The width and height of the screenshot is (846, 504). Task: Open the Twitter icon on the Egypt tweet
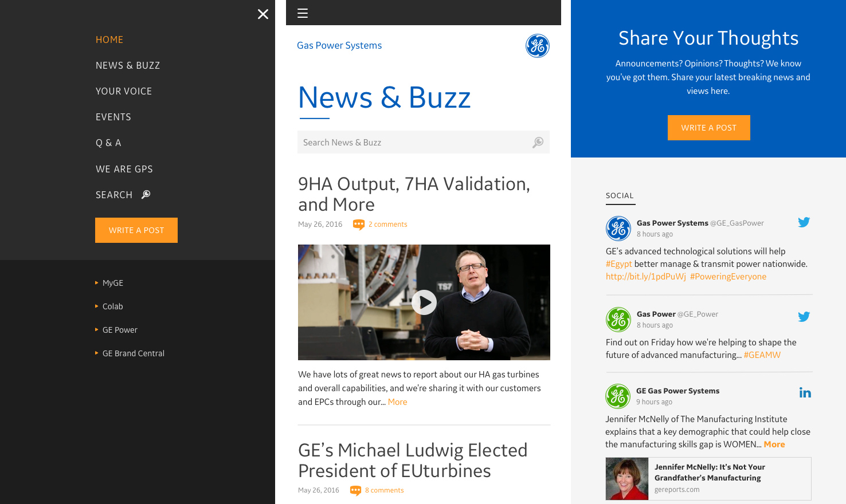pos(804,222)
